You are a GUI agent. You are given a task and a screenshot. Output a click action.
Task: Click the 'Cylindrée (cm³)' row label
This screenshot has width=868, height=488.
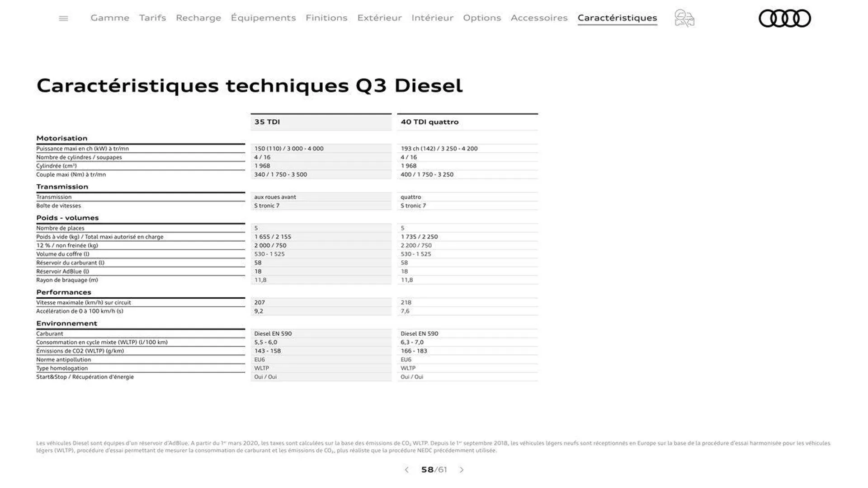pyautogui.click(x=57, y=166)
